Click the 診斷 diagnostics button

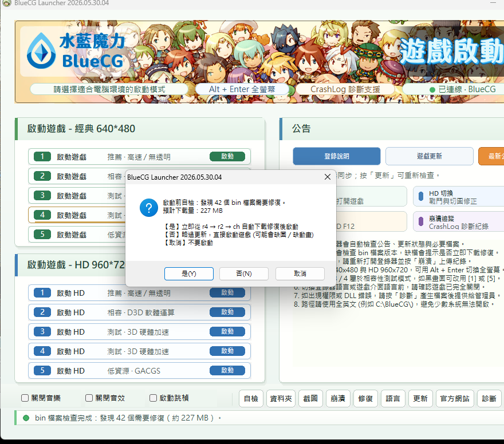(x=489, y=398)
